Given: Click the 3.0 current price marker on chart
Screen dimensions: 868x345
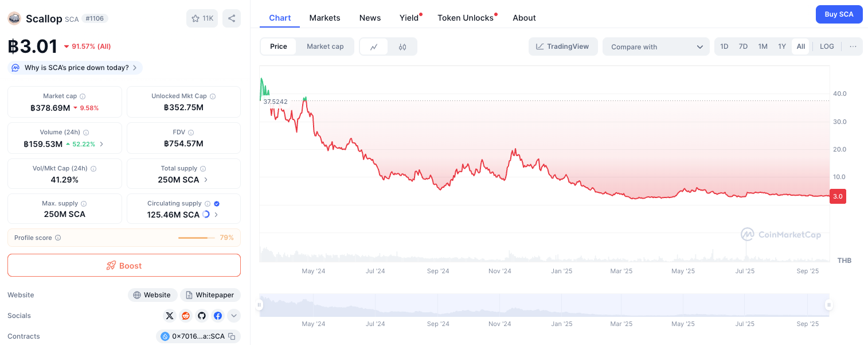Looking at the screenshot, I should (838, 196).
